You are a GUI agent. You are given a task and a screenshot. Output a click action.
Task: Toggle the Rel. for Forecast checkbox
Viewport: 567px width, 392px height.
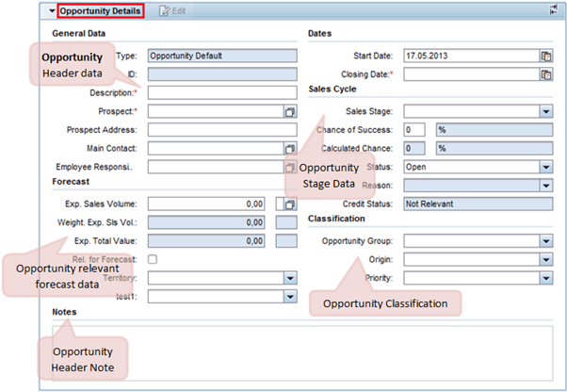[x=153, y=259]
